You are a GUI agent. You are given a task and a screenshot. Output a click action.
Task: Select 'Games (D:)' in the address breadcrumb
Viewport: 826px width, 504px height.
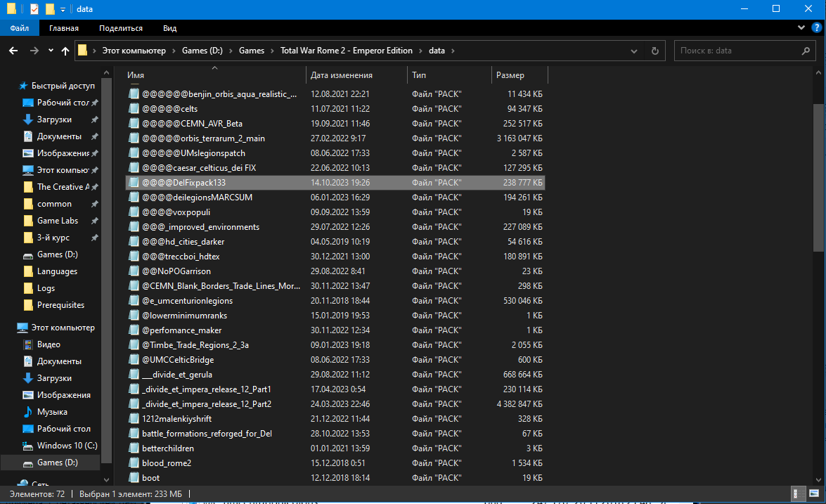tap(202, 51)
